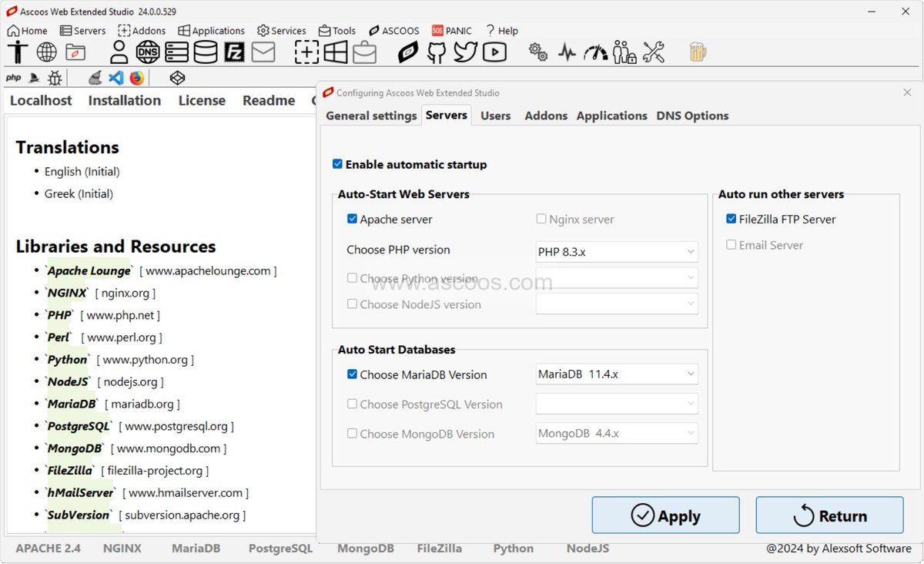Enable Choose Python version checkbox
This screenshot has height=564, width=924.
pos(352,278)
